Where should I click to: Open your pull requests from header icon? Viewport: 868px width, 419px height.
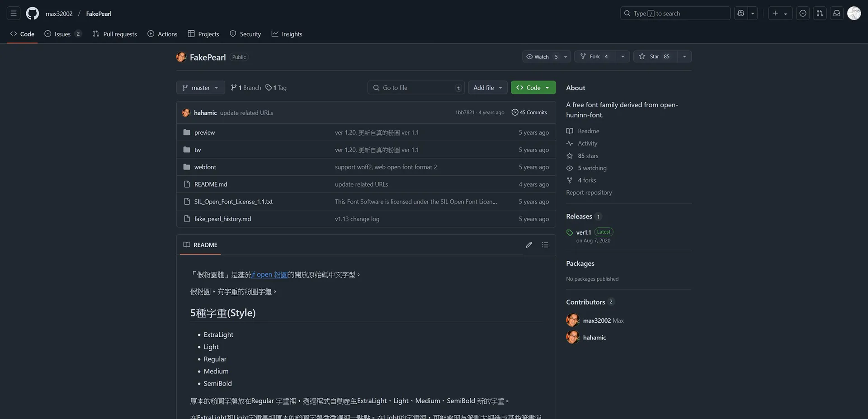(x=820, y=14)
